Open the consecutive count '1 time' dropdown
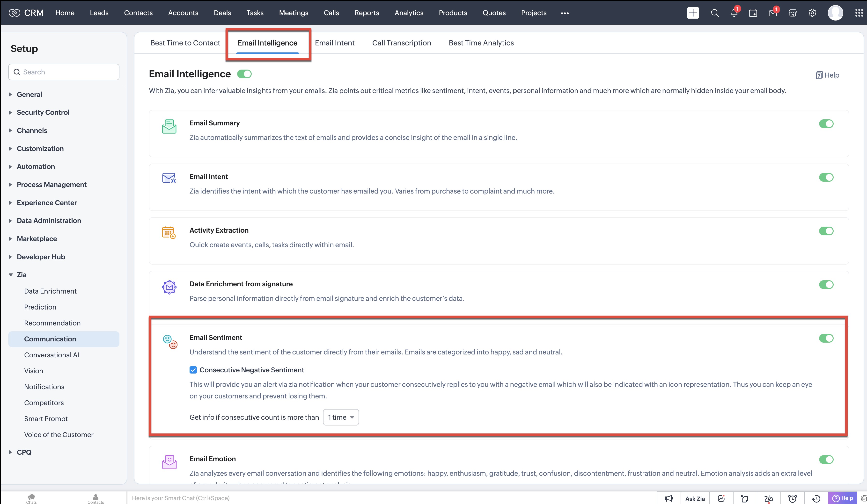Image resolution: width=867 pixels, height=504 pixels. pyautogui.click(x=341, y=417)
